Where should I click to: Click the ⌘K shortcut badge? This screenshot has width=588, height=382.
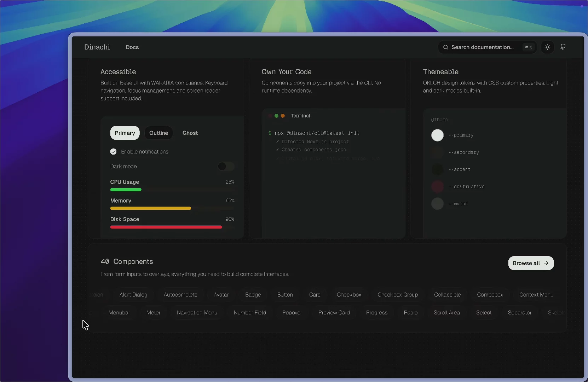click(529, 47)
